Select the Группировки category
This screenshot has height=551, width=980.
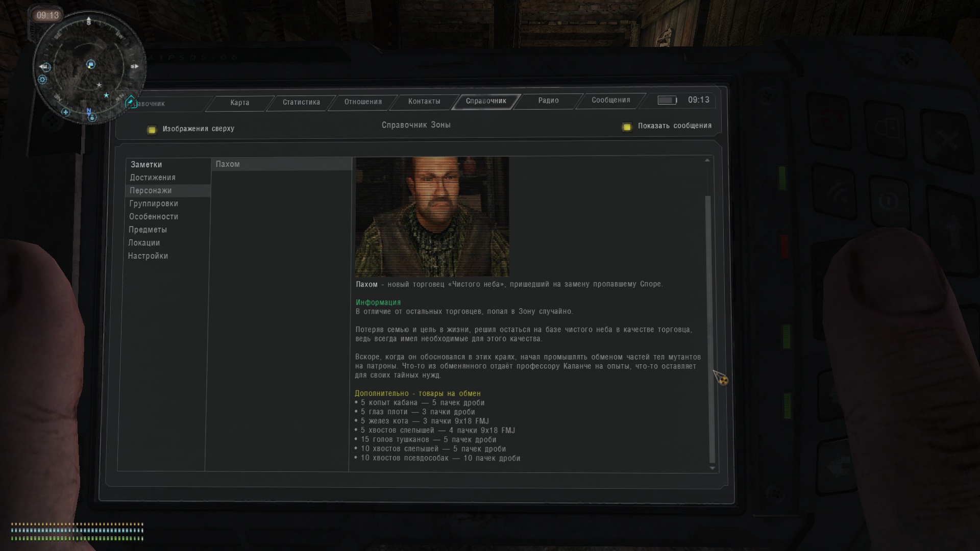(x=154, y=204)
